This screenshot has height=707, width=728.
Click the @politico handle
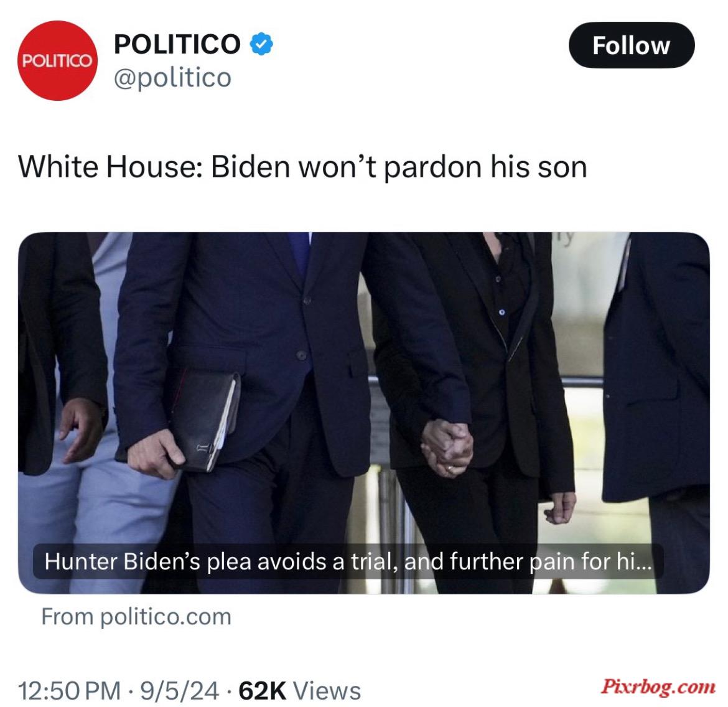(173, 78)
